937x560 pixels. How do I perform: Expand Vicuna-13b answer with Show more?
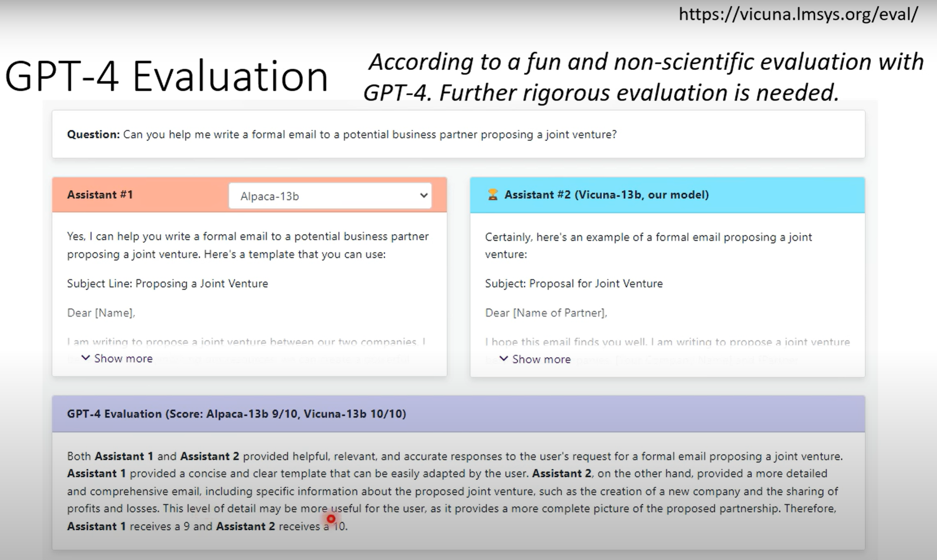[541, 359]
